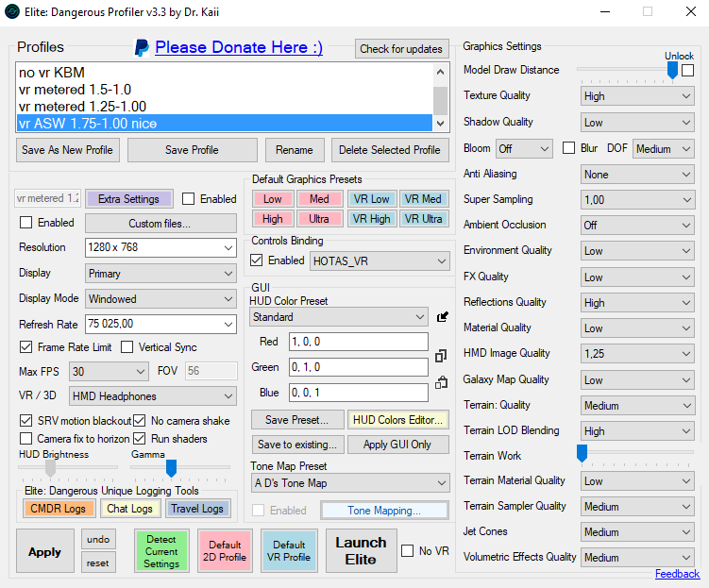Toggle SRV motion blackout
Screen dimensions: 709x588
coord(26,421)
